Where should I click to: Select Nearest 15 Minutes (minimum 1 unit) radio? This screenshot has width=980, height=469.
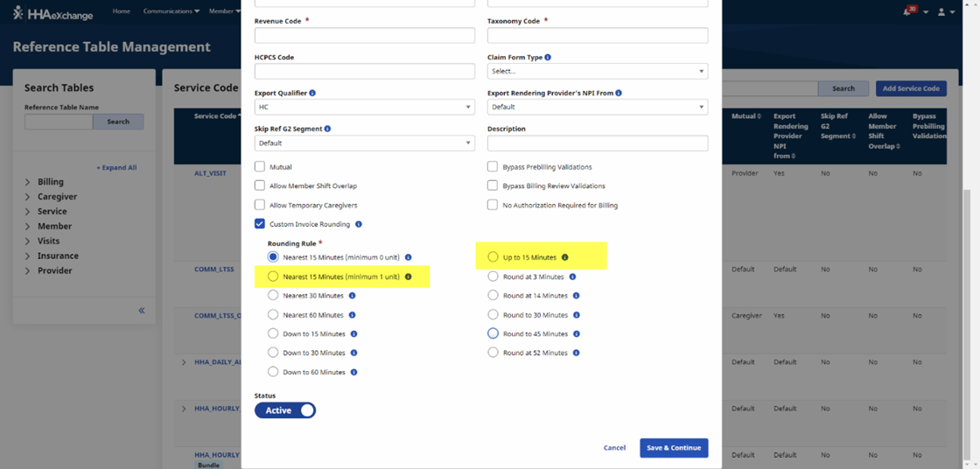click(x=273, y=276)
